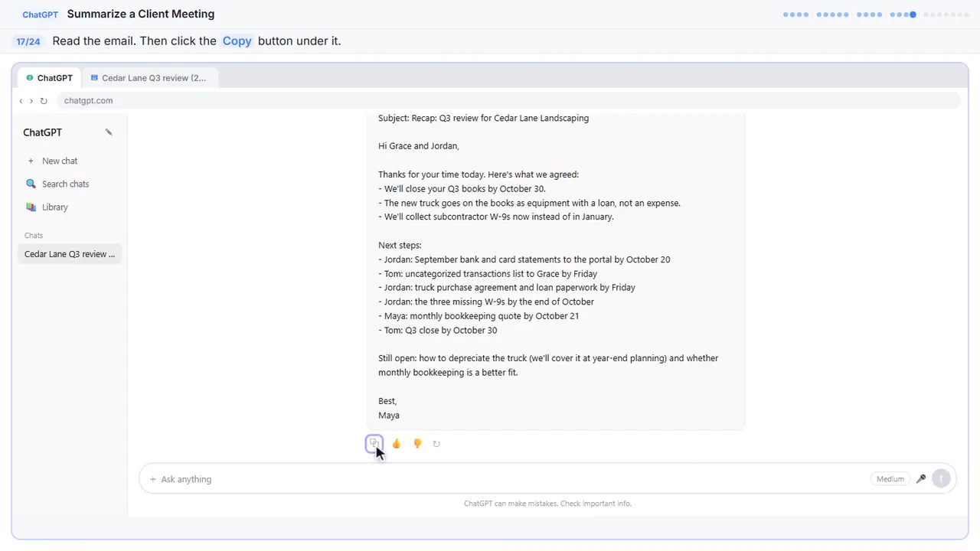The image size is (980, 551).
Task: Click the 'Maya' signature text
Action: point(389,416)
